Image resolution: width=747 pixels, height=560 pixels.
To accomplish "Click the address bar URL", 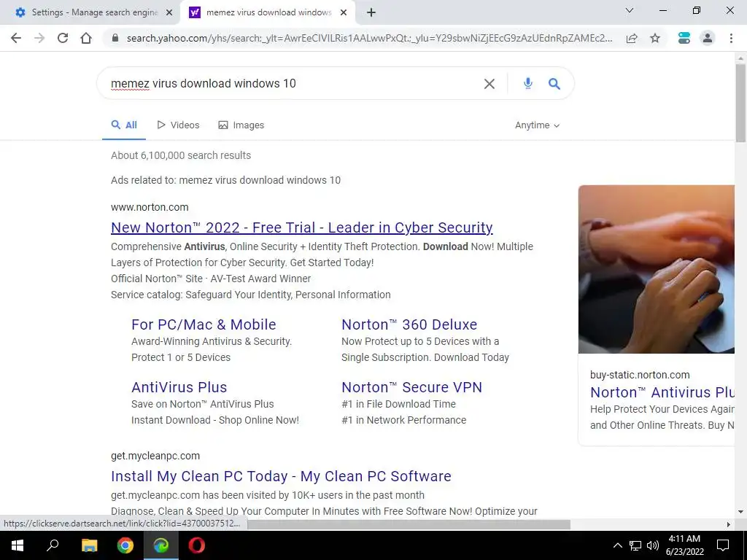I will (x=369, y=38).
